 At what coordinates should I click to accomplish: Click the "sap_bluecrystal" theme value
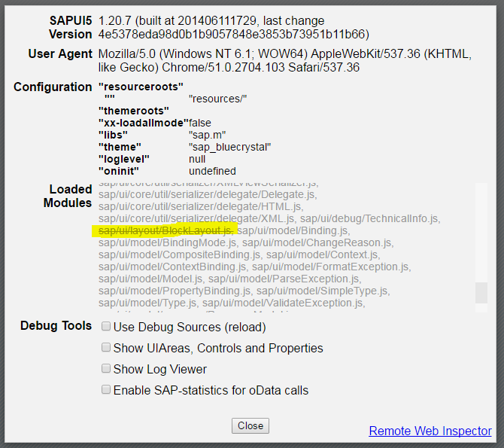pos(230,147)
